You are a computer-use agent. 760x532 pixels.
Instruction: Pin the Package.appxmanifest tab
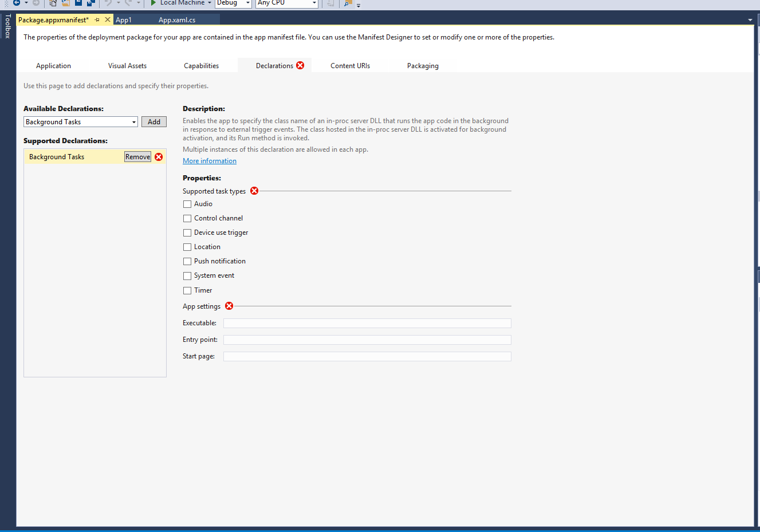pyautogui.click(x=97, y=19)
